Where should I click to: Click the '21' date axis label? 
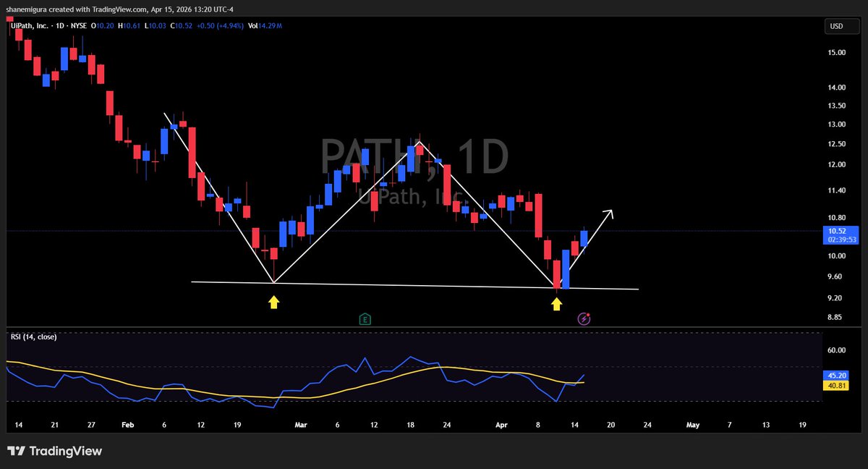click(56, 426)
